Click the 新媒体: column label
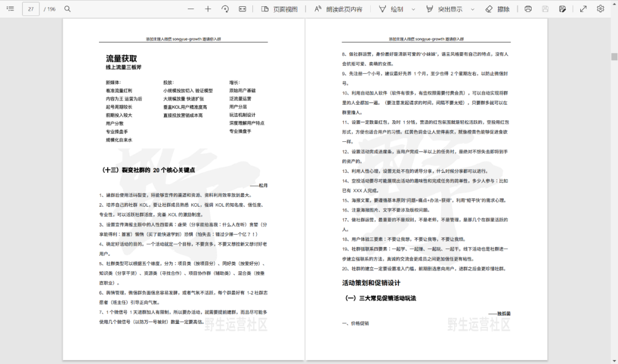618x364 pixels. (113, 82)
